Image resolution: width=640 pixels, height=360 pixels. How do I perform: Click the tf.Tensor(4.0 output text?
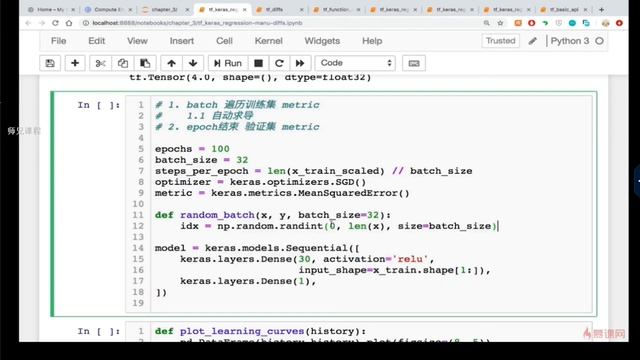(x=250, y=78)
